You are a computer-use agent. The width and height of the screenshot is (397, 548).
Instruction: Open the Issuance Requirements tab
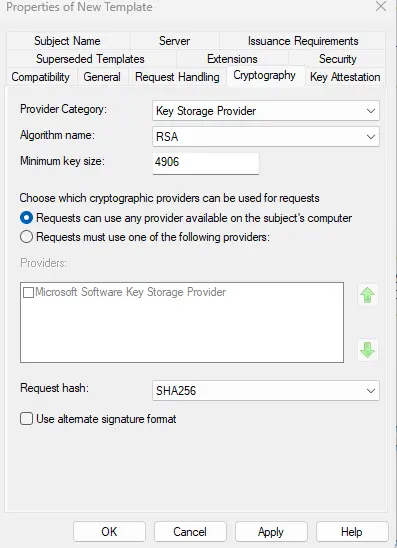[303, 41]
